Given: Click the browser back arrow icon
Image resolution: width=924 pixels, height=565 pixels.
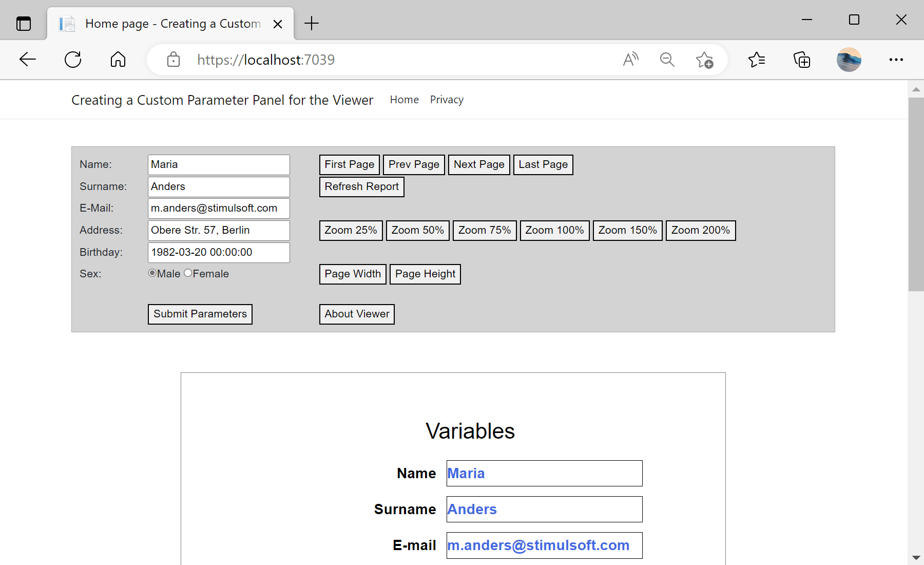Looking at the screenshot, I should (x=27, y=59).
